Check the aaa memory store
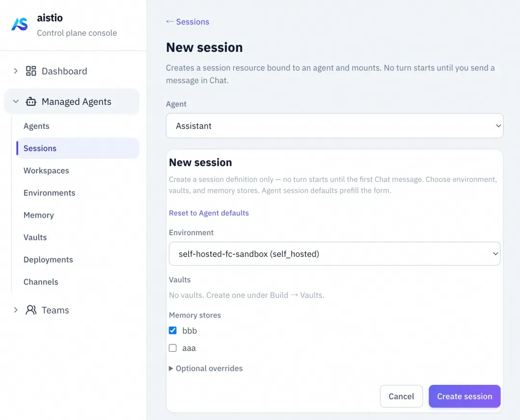Viewport: 520px width, 420px height. click(x=172, y=348)
